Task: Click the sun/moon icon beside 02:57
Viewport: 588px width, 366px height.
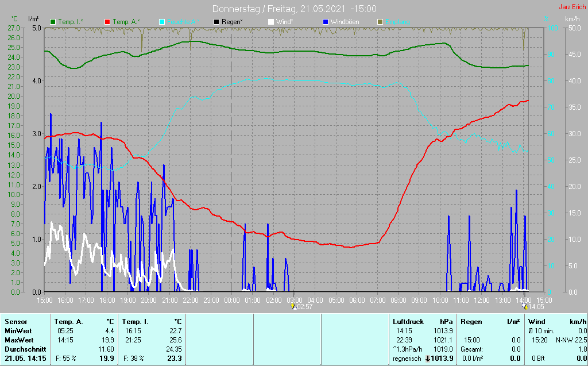Action: [x=294, y=307]
